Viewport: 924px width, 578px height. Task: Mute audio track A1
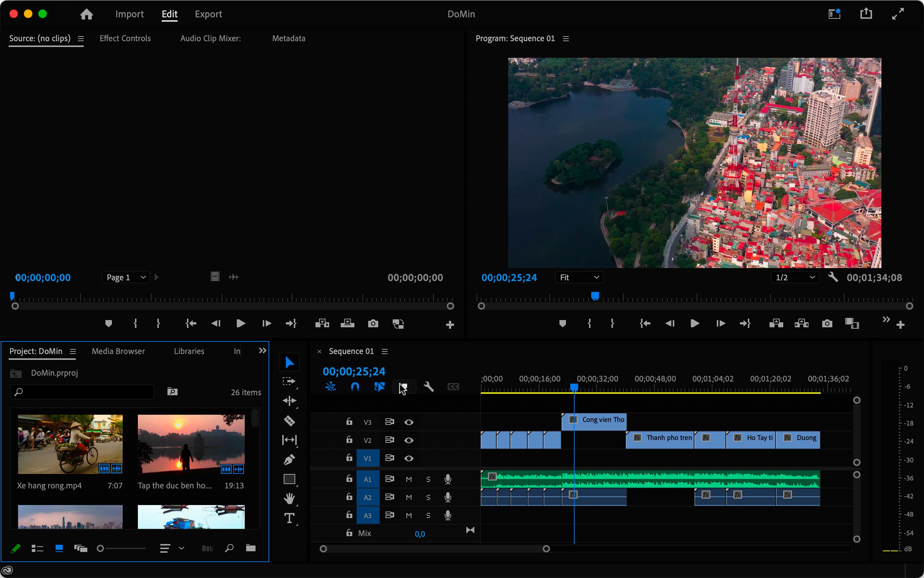click(409, 479)
